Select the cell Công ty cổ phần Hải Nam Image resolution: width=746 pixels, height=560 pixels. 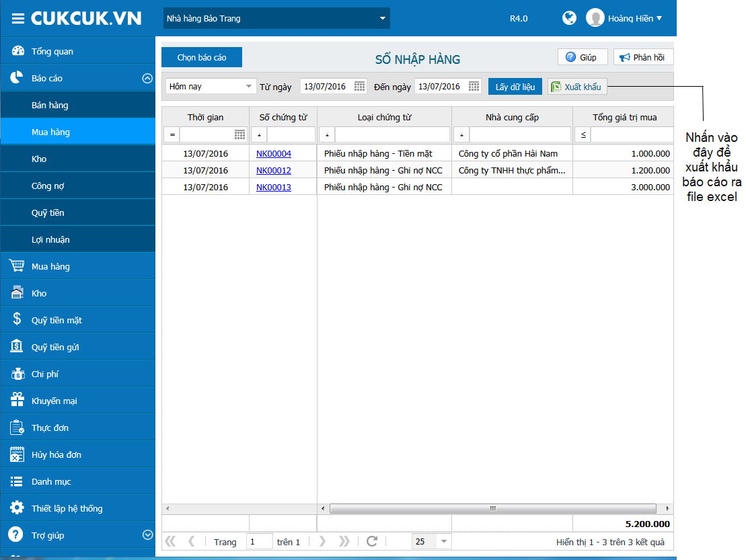(512, 153)
